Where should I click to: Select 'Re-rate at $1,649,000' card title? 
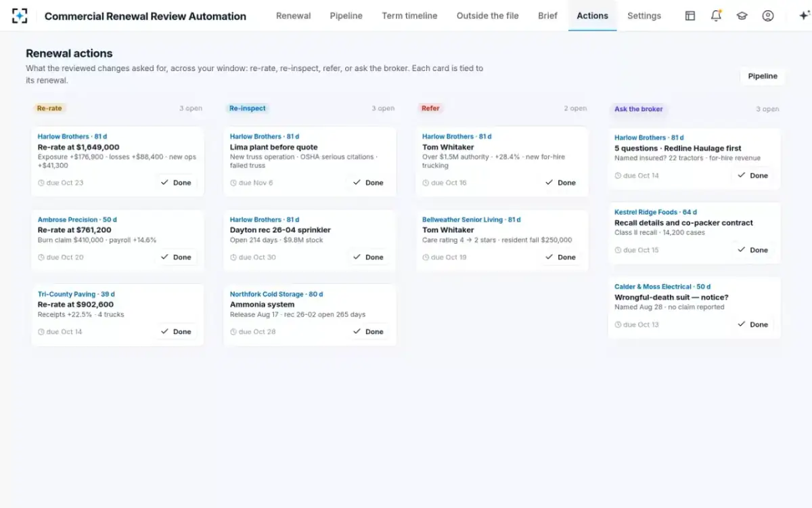coord(78,147)
